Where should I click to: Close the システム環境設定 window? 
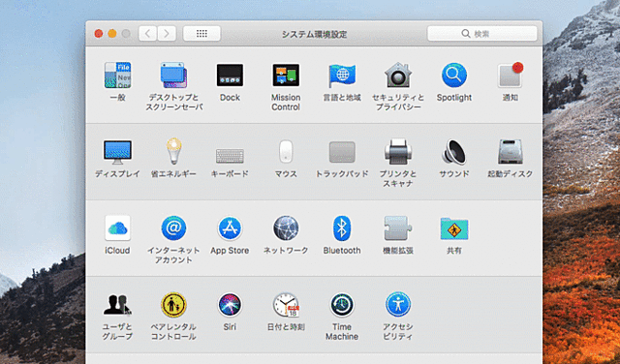point(99,34)
